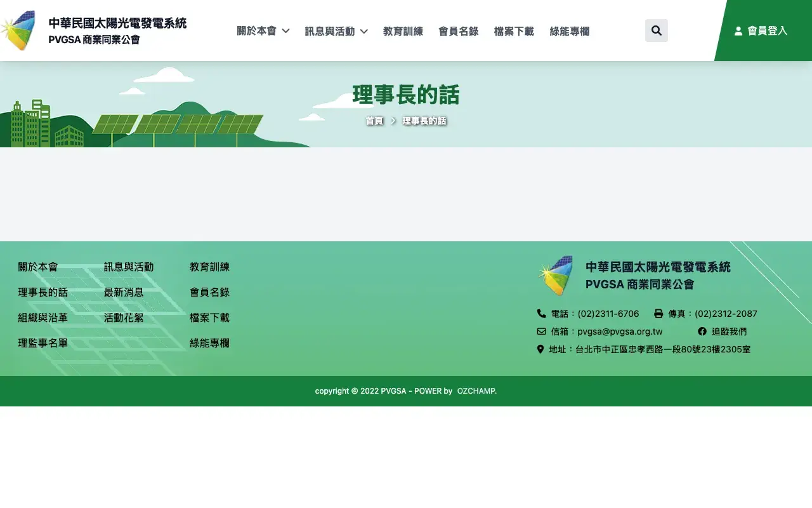Click the OZCHAMP credit link
The image size is (812, 508).
coord(477,391)
